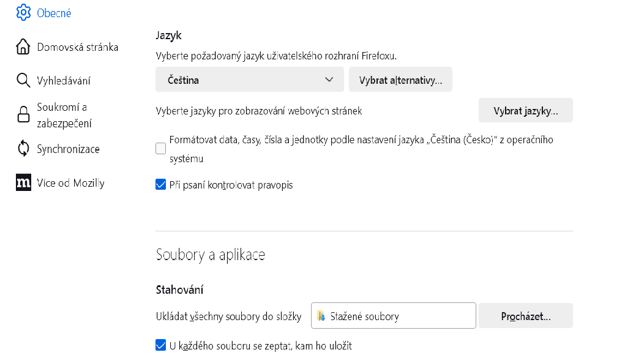This screenshot has height=355, width=644.
Task: Enable formatting dates by system language checkbox
Action: pyautogui.click(x=161, y=149)
